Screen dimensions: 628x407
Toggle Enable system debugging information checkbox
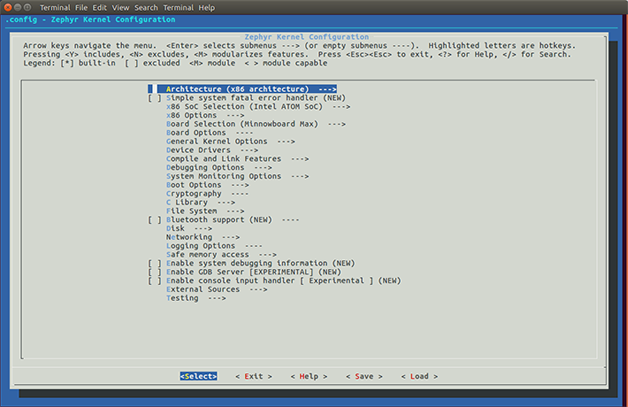pos(155,263)
